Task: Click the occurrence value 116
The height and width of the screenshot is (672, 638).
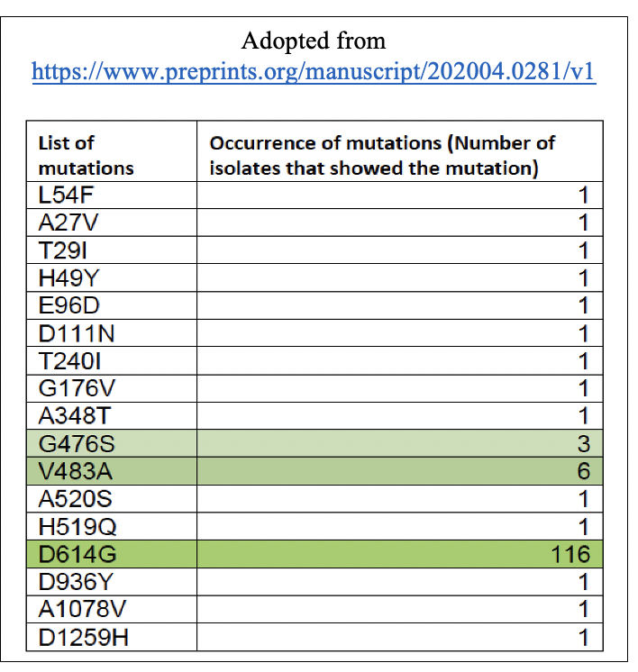Action: [570, 554]
